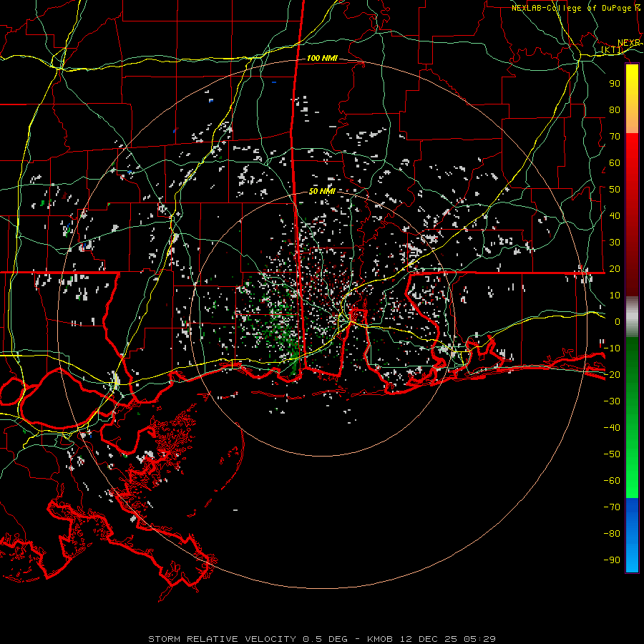Click the 10 value on the velocity scale
This screenshot has height=644, width=644.
(615, 296)
